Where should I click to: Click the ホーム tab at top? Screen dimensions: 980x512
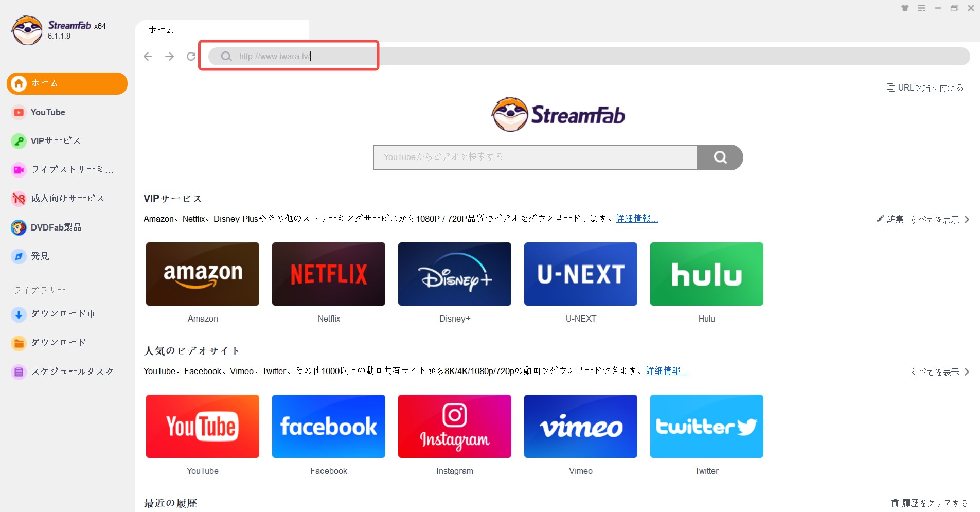point(222,30)
